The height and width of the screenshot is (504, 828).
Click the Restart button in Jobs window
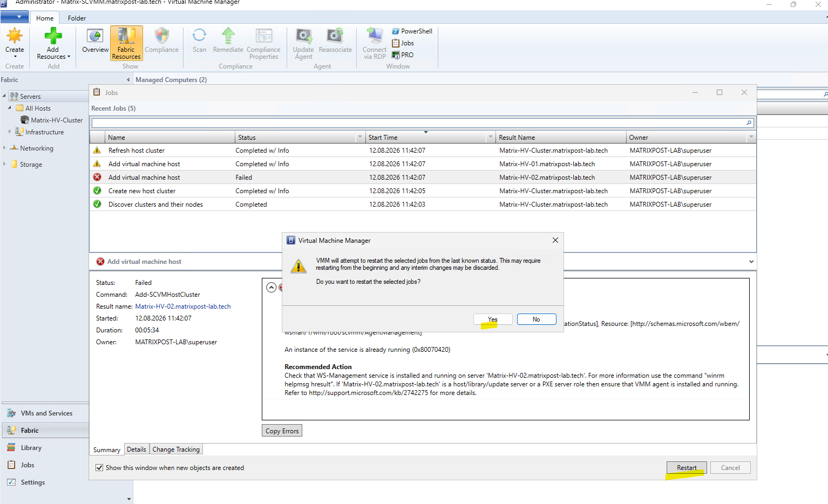(687, 468)
